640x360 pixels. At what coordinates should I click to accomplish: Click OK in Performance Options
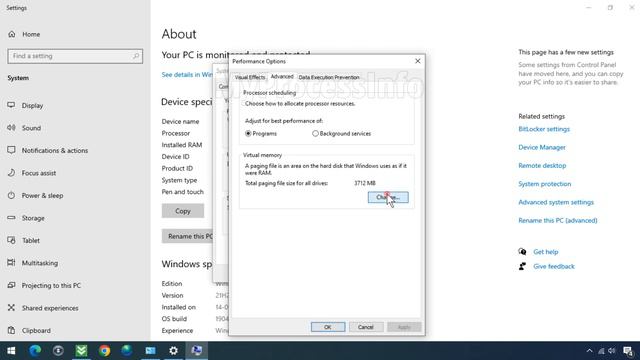point(328,327)
